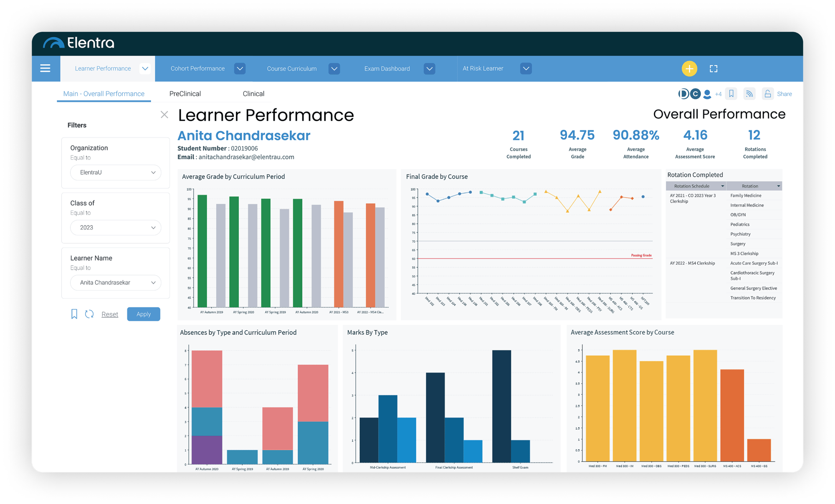The width and height of the screenshot is (835, 504).
Task: Click student number 02019006
Action: 244,149
